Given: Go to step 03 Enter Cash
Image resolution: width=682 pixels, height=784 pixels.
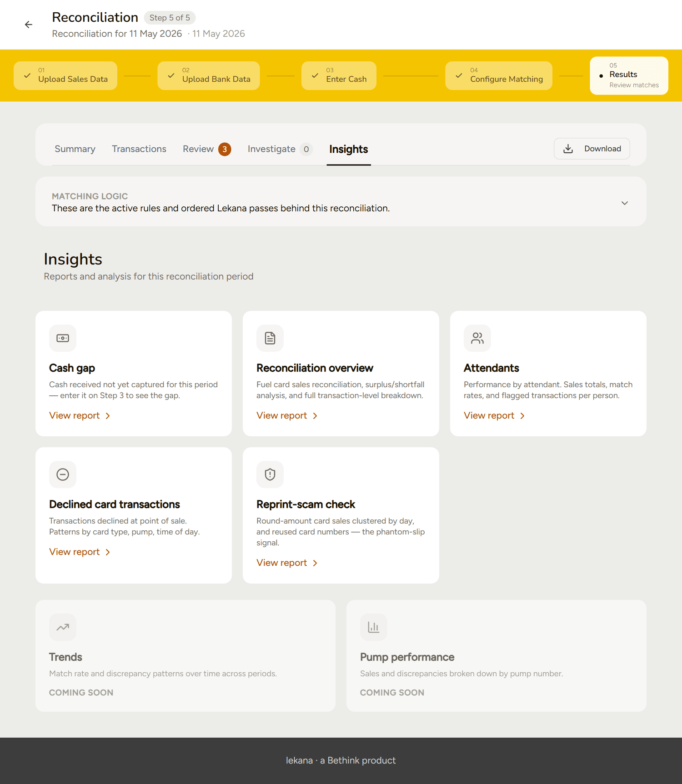Looking at the screenshot, I should click(x=339, y=75).
